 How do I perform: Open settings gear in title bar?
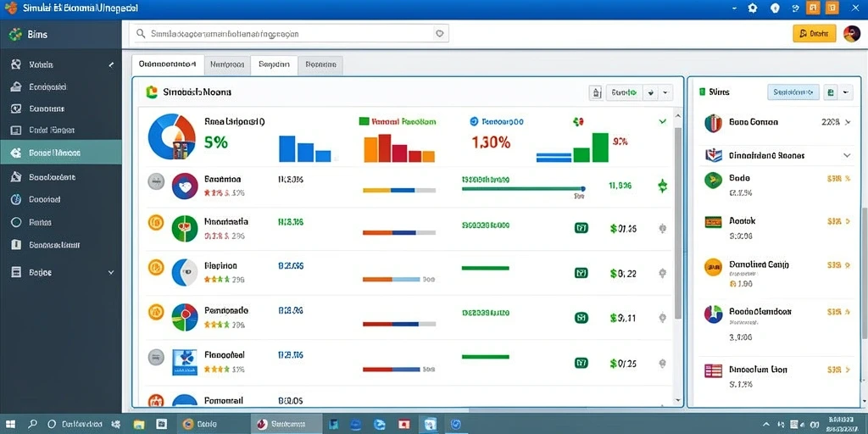pos(753,8)
